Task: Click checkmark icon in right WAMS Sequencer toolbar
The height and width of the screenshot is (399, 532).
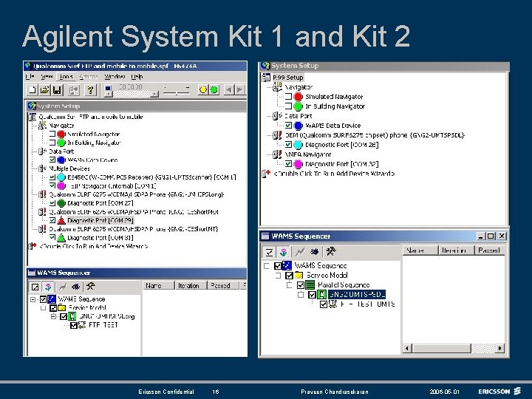Action: click(x=269, y=252)
